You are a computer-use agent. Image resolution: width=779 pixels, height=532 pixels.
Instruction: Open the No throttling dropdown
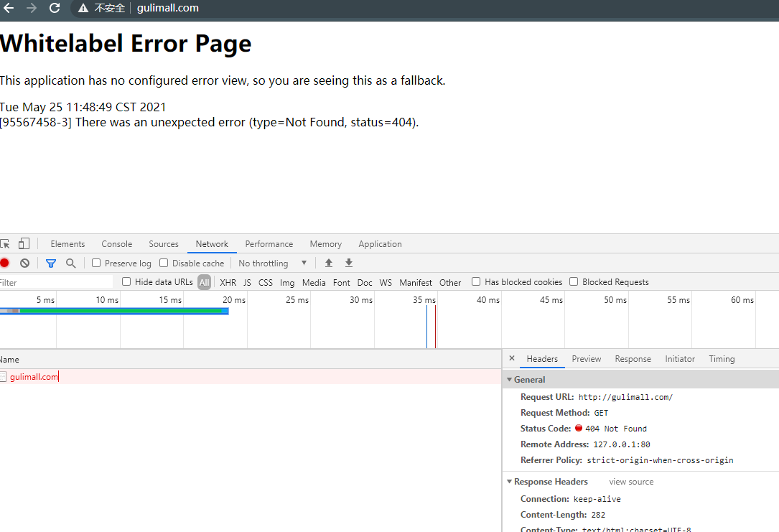pyautogui.click(x=272, y=263)
